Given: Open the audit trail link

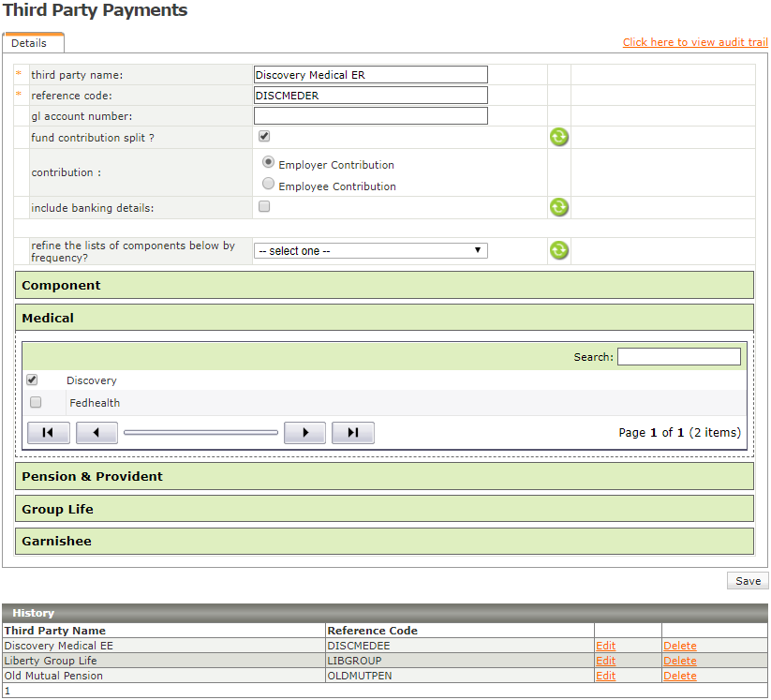Looking at the screenshot, I should (x=695, y=42).
